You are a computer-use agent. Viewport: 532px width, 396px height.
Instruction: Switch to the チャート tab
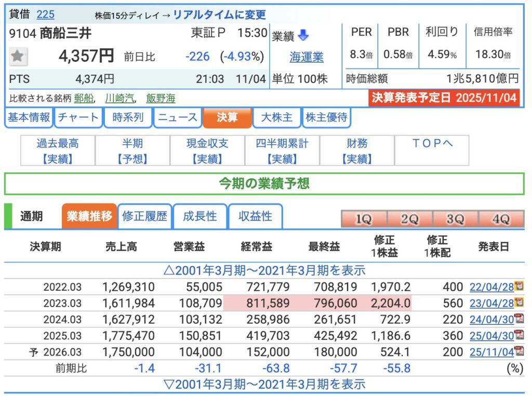(x=78, y=118)
